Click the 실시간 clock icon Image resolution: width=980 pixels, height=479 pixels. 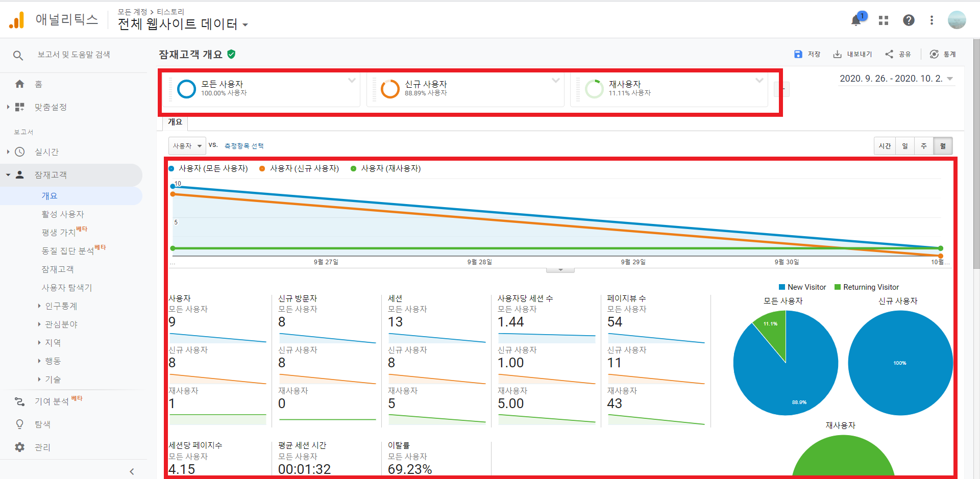point(19,152)
